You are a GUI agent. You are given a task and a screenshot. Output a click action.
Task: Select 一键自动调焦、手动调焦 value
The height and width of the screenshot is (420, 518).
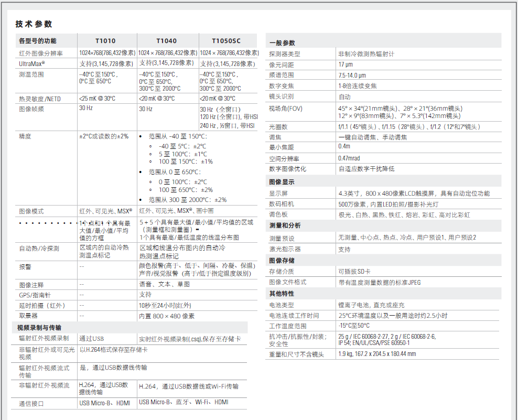pos(373,137)
